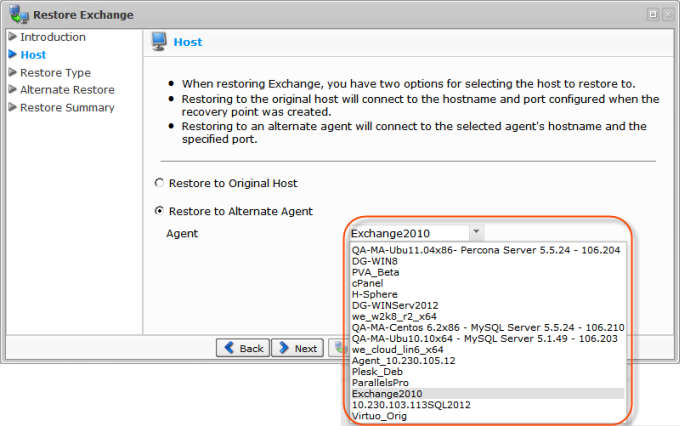The image size is (680, 426).
Task: Click the Next button
Action: pos(298,348)
